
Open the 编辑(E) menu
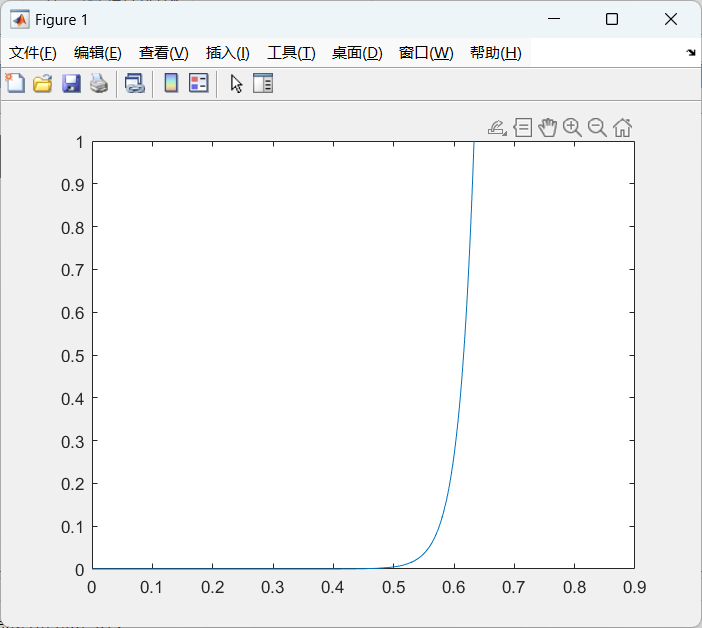98,53
